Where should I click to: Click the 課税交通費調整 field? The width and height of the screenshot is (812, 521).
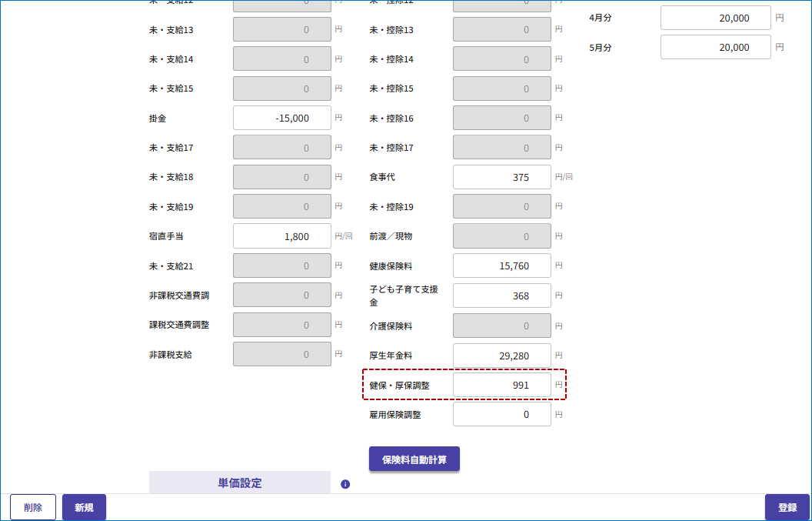click(282, 325)
